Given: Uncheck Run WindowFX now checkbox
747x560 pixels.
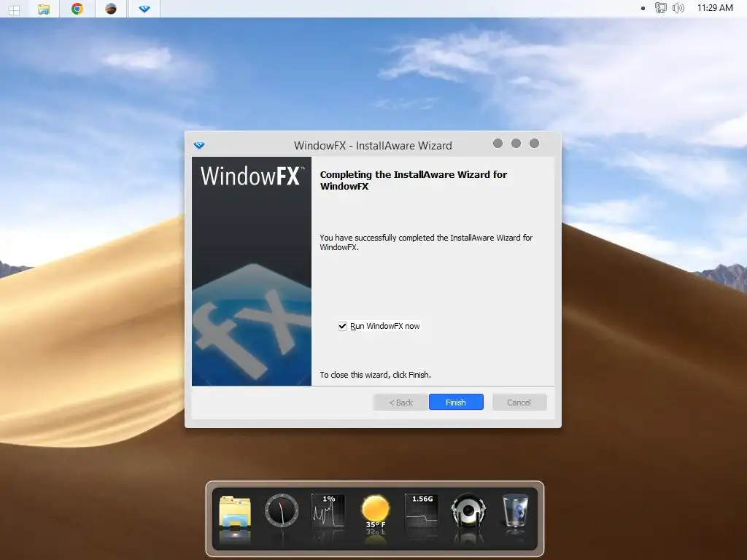Looking at the screenshot, I should [342, 326].
